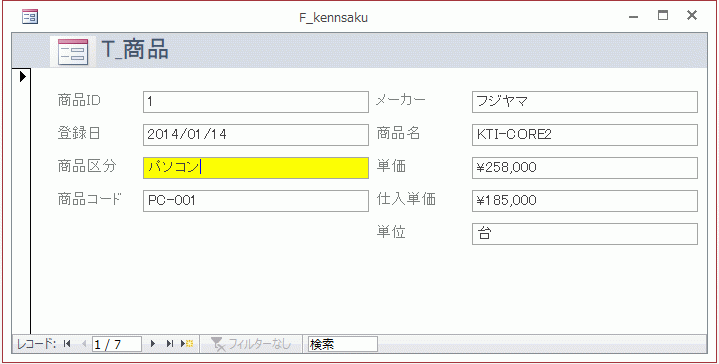The height and width of the screenshot is (364, 719).
Task: Click the 商品区分 label
Action: [87, 166]
